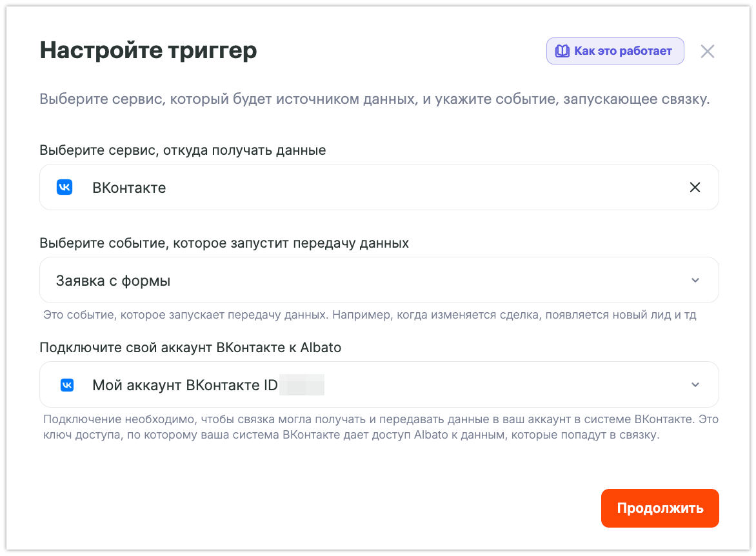Click the hint text below the event dropdown

pyautogui.click(x=370, y=315)
